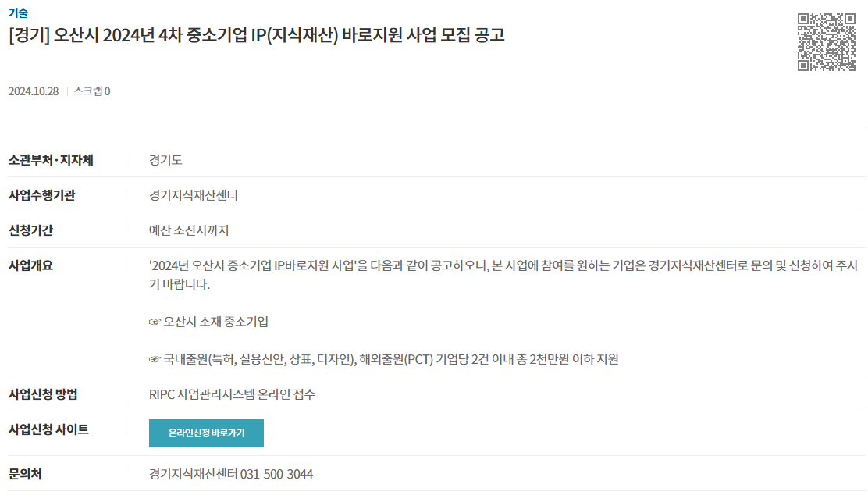The image size is (868, 495).
Task: Click the 사업신청 사이트 row label
Action: coord(48,429)
